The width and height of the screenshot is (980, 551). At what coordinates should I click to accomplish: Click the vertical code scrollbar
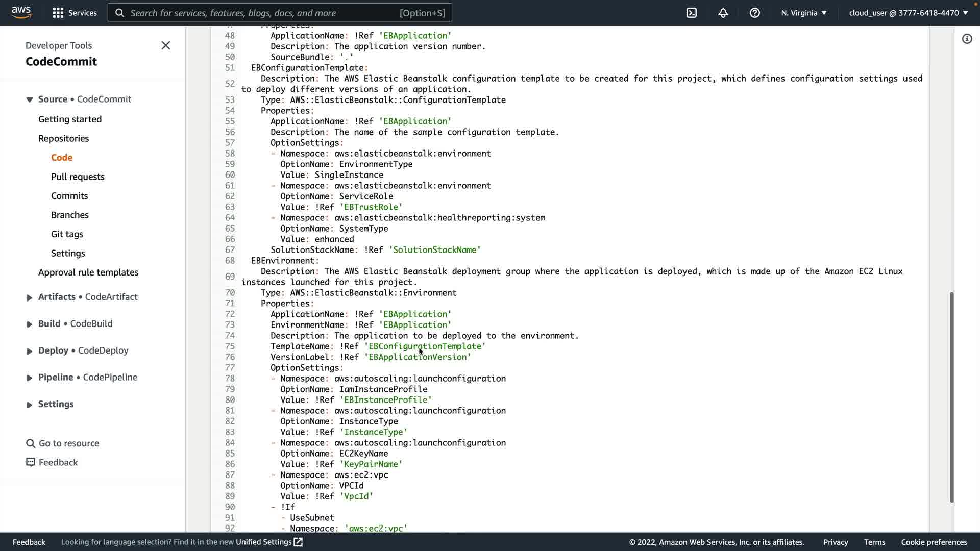951,397
